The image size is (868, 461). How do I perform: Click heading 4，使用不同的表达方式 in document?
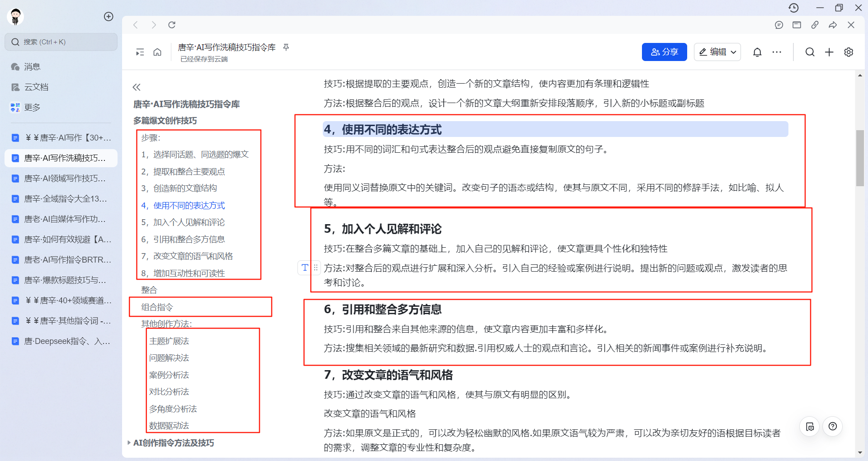point(383,130)
